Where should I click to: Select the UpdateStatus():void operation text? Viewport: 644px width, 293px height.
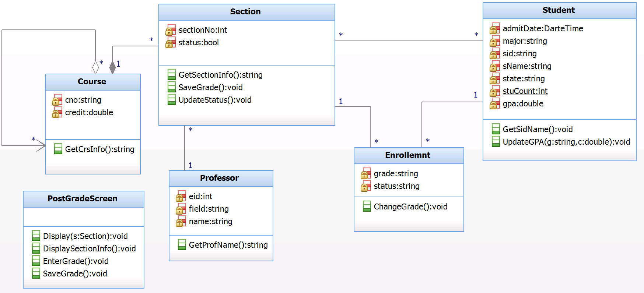point(215,100)
